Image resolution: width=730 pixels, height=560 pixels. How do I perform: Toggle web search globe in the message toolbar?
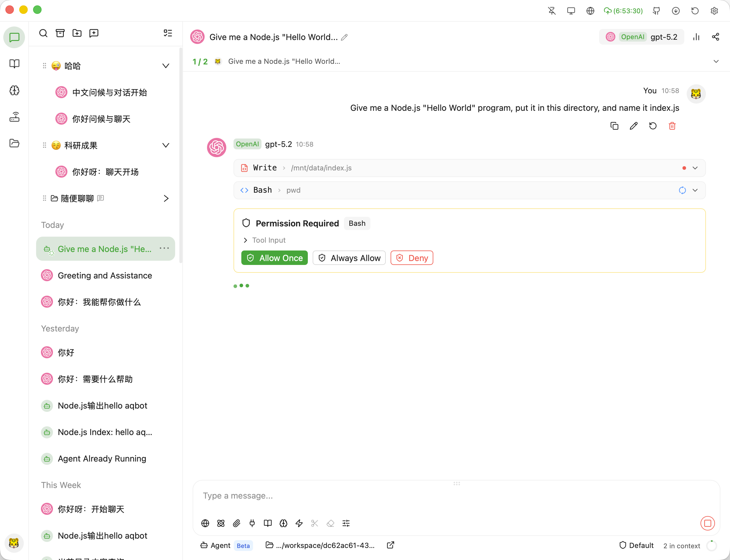click(205, 523)
